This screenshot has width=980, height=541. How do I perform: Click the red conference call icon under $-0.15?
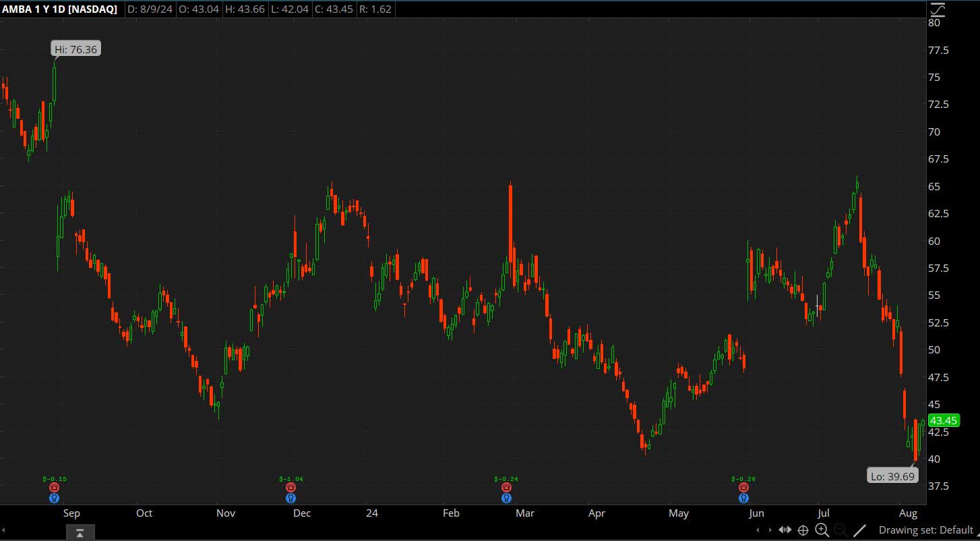55,488
